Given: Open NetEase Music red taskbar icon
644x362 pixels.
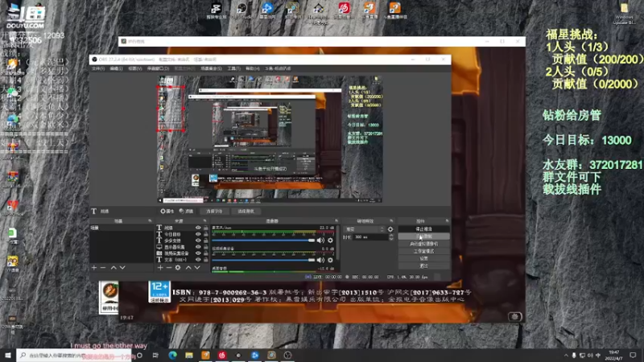Looking at the screenshot, I should coord(222,355).
